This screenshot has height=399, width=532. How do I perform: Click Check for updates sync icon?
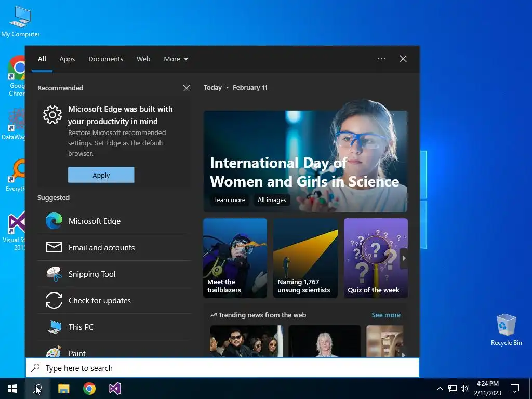click(54, 301)
